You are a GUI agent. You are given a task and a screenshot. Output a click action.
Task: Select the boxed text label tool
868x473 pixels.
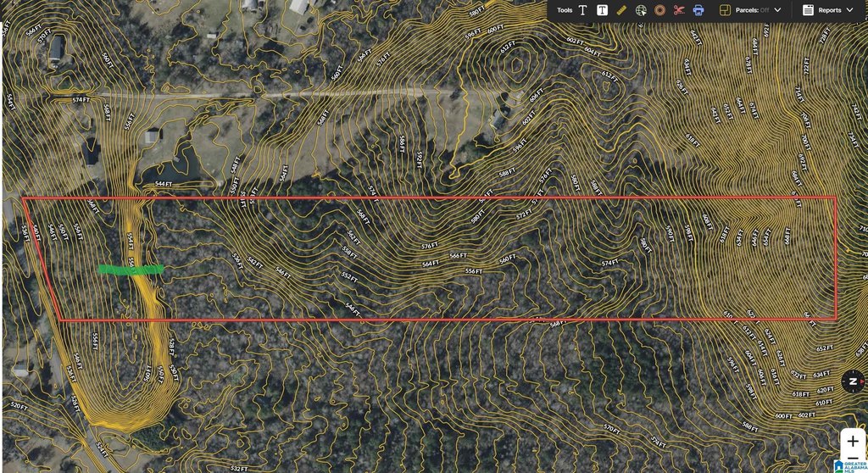(x=602, y=10)
